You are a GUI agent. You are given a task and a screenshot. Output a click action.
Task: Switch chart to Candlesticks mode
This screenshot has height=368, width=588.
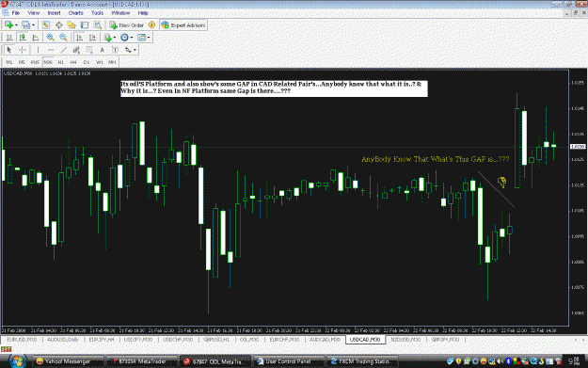click(23, 38)
